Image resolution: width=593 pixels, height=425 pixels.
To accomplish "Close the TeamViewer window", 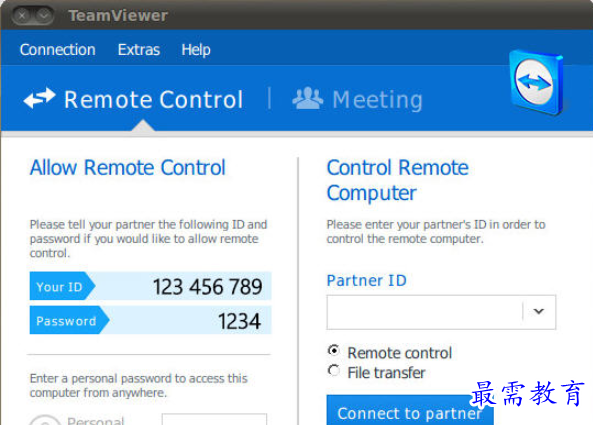I will coord(22,16).
